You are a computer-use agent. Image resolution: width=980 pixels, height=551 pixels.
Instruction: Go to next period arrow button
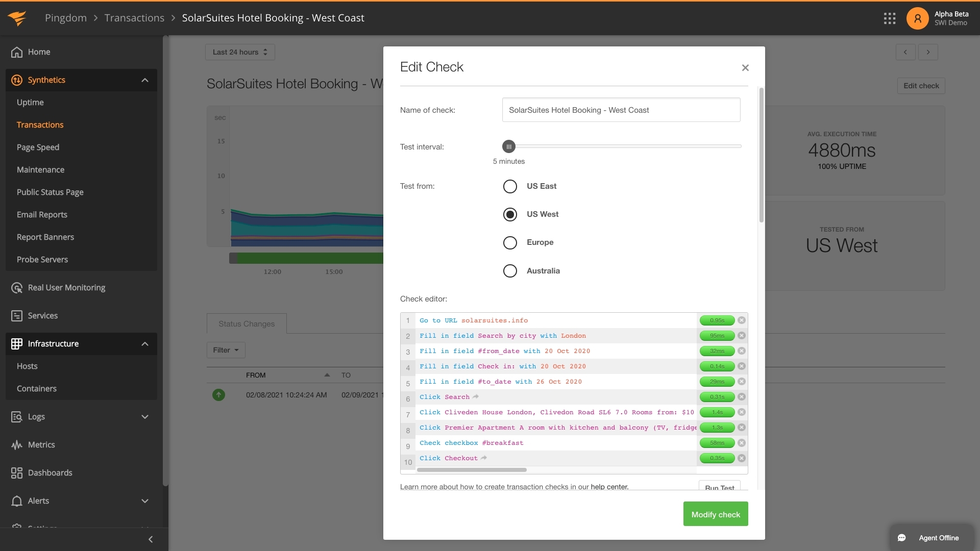point(928,52)
